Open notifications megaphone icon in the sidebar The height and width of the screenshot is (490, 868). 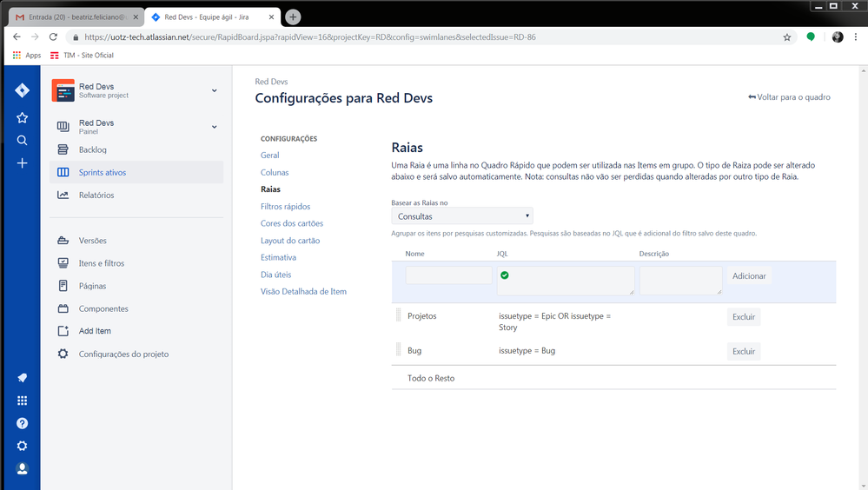click(x=22, y=378)
